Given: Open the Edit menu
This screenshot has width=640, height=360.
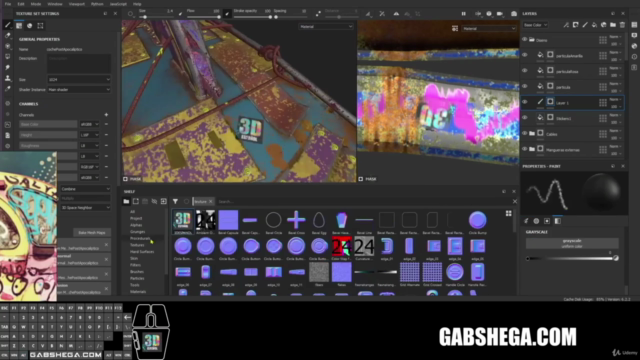Looking at the screenshot, I should click(21, 4).
